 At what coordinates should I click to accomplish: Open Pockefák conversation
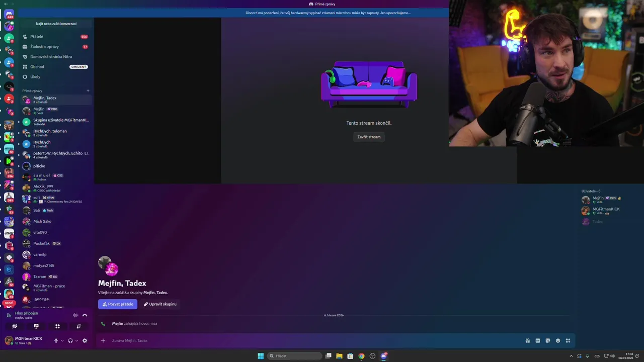tap(56, 243)
